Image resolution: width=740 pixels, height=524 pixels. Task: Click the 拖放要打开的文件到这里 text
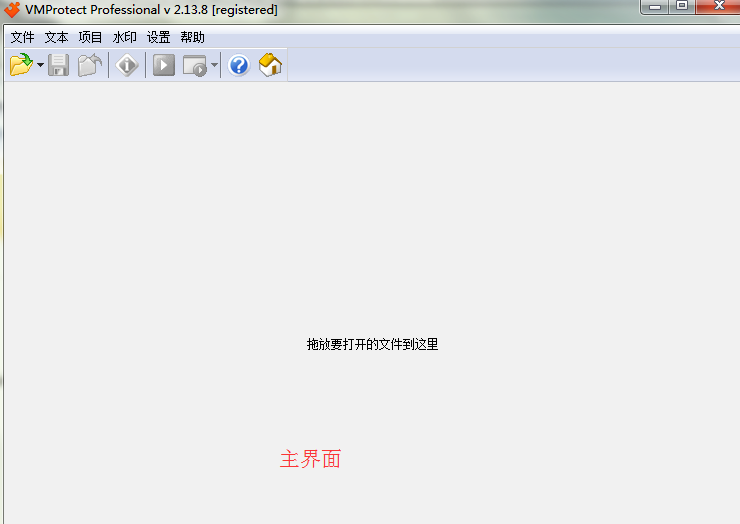pyautogui.click(x=372, y=344)
